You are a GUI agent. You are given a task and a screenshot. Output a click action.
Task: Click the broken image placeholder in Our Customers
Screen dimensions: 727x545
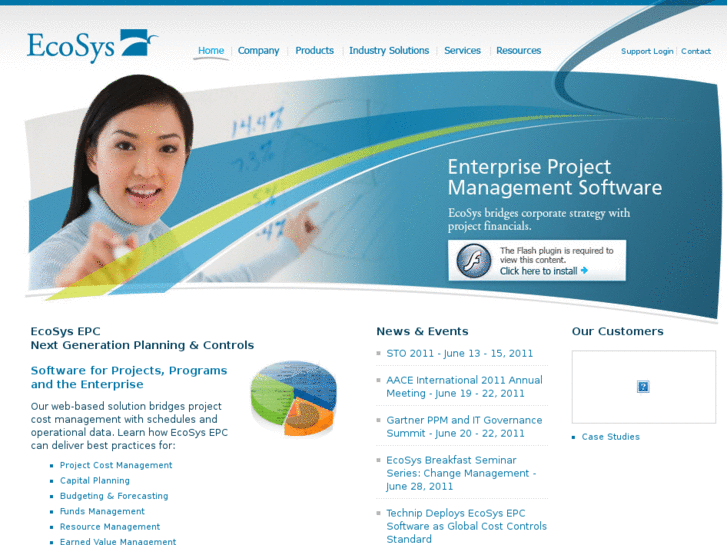[643, 386]
